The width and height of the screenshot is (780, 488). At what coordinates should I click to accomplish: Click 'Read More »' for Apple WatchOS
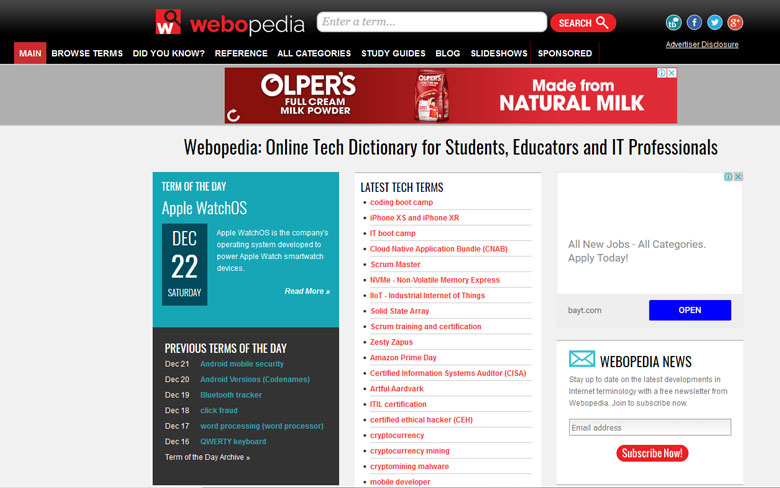307,291
